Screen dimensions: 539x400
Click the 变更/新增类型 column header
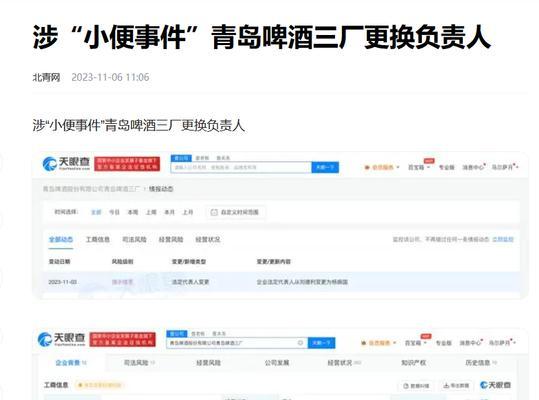189,262
